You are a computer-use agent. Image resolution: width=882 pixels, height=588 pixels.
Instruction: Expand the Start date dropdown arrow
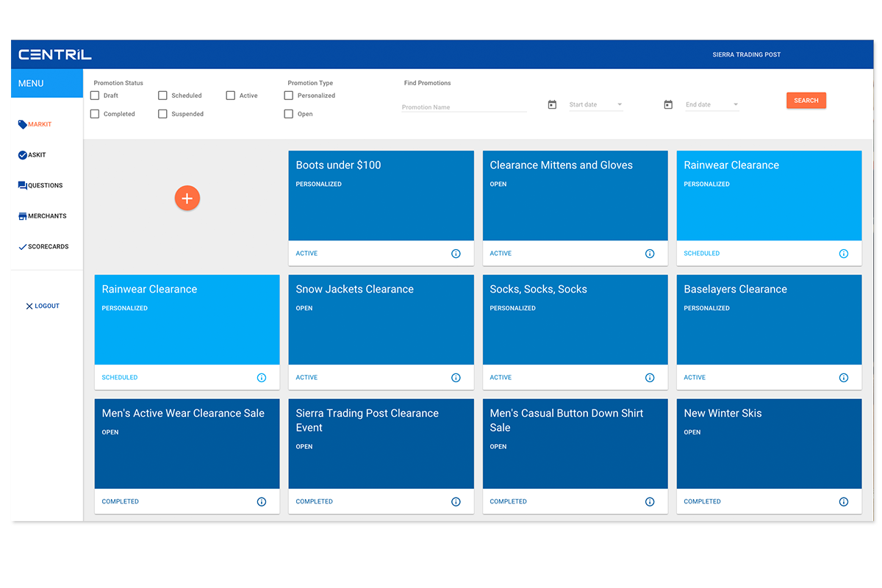[620, 104]
